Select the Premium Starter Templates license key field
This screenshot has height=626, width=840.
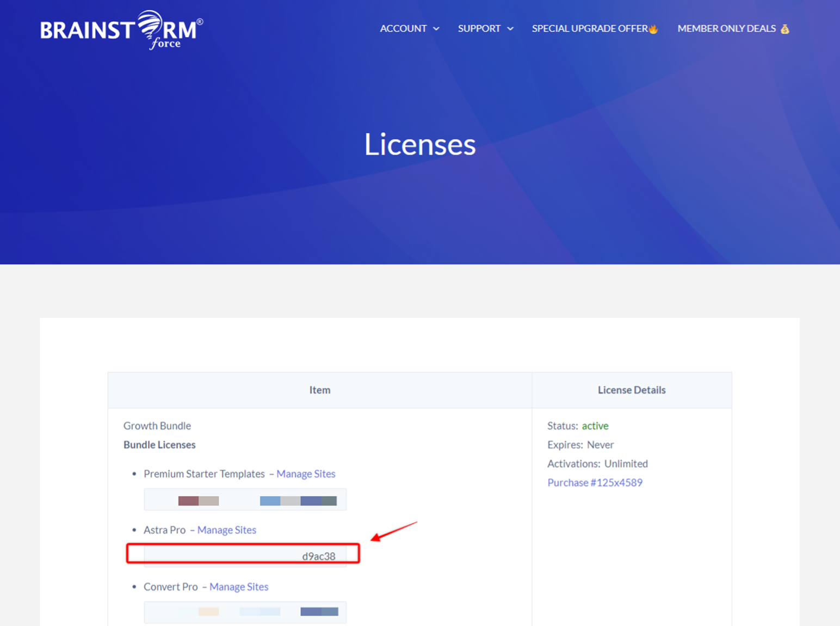pos(245,500)
